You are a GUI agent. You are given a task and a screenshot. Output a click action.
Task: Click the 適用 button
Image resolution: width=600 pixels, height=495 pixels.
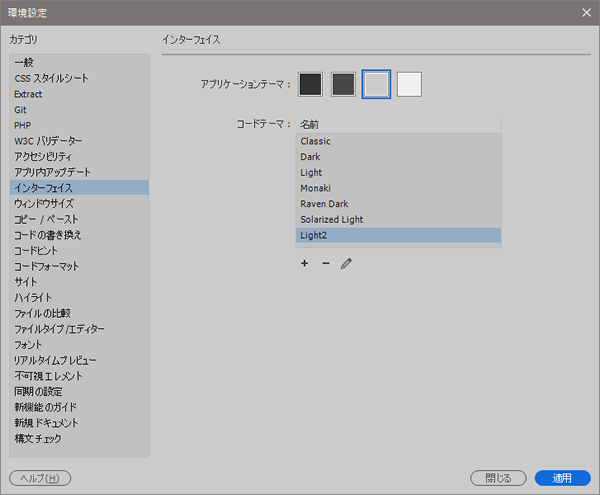[x=562, y=478]
